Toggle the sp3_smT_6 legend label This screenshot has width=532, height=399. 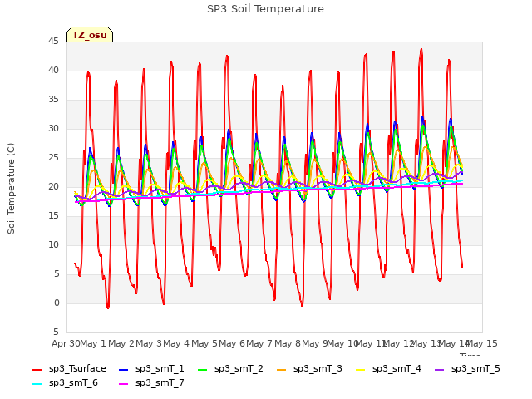pyautogui.click(x=73, y=382)
